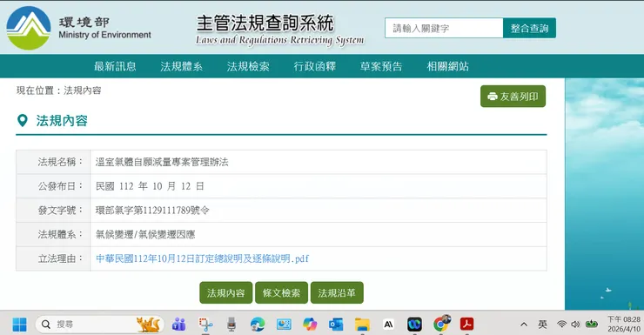The height and width of the screenshot is (335, 644).
Task: Open 法規體系 navigation menu
Action: tap(182, 66)
